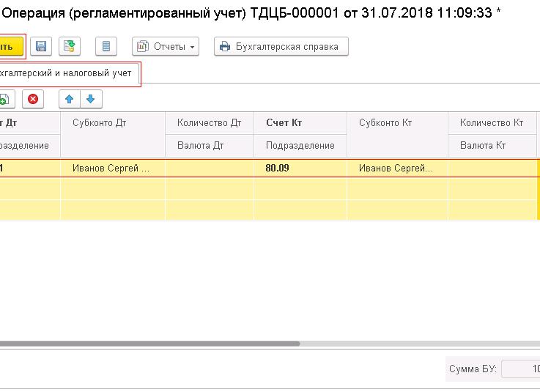540x392 pixels.
Task: Switch to Бухгалтерский и налоговый учет tab
Action: point(70,73)
